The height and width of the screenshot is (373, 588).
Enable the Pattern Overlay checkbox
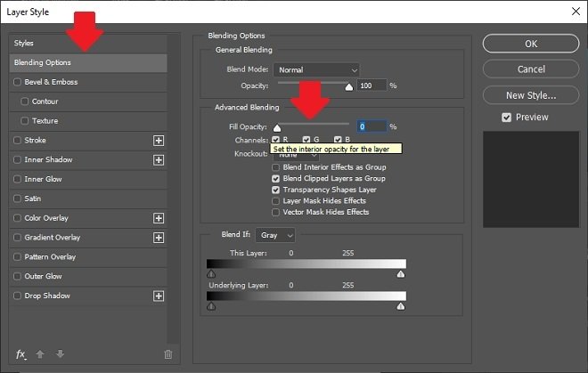pos(17,256)
